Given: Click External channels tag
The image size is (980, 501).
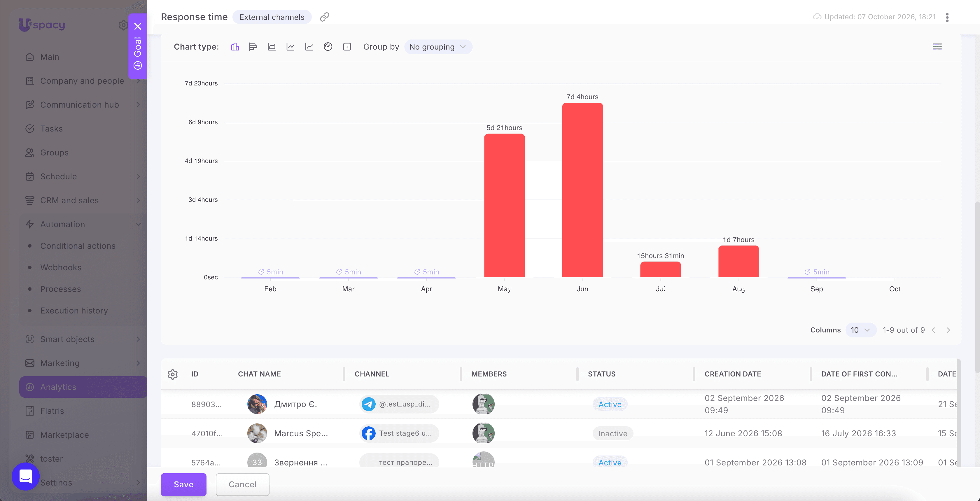Looking at the screenshot, I should pos(272,17).
